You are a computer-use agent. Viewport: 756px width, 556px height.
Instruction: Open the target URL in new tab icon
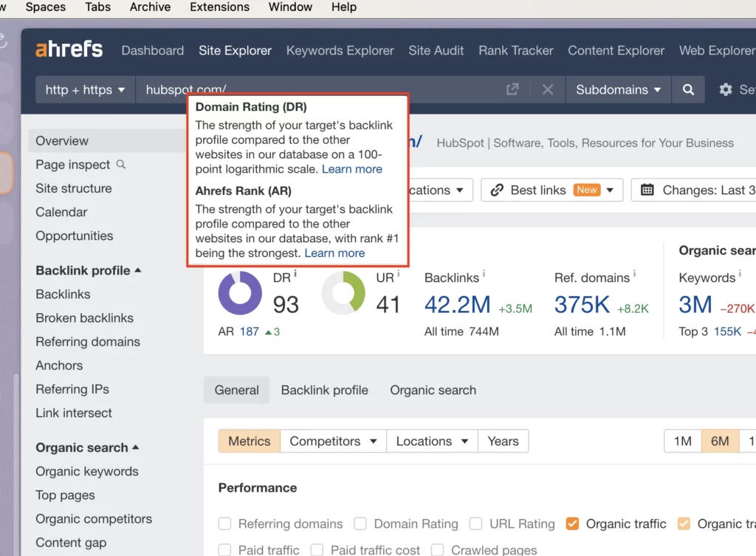[x=512, y=89]
